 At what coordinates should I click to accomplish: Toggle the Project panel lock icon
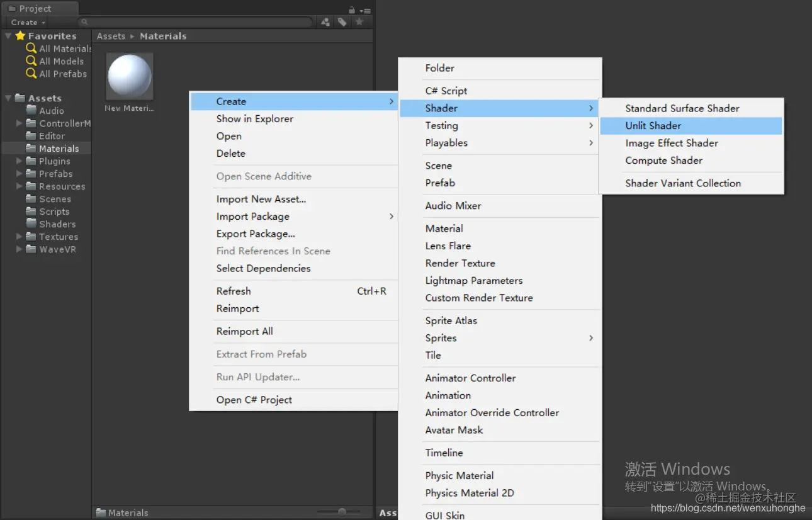click(352, 10)
